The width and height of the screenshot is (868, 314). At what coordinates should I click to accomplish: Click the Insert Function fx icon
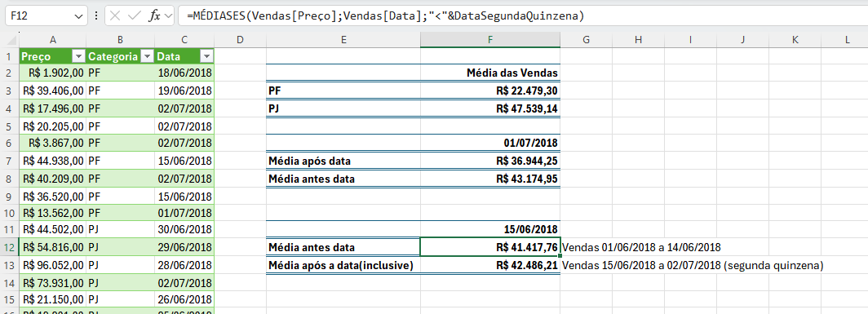tap(154, 16)
